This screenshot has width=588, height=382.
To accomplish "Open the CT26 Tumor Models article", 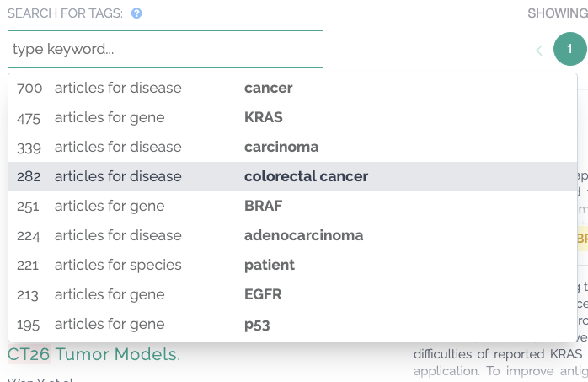I will pyautogui.click(x=94, y=355).
